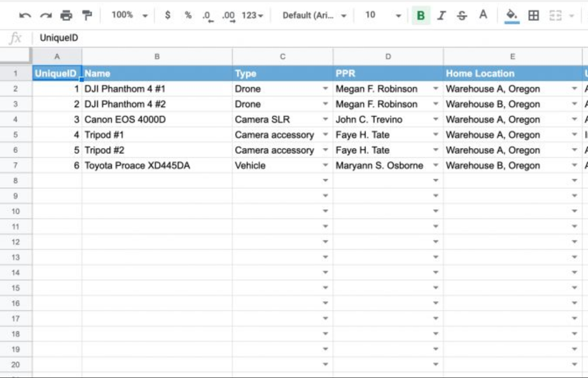Select column B header
The image size is (588, 378).
tap(157, 56)
